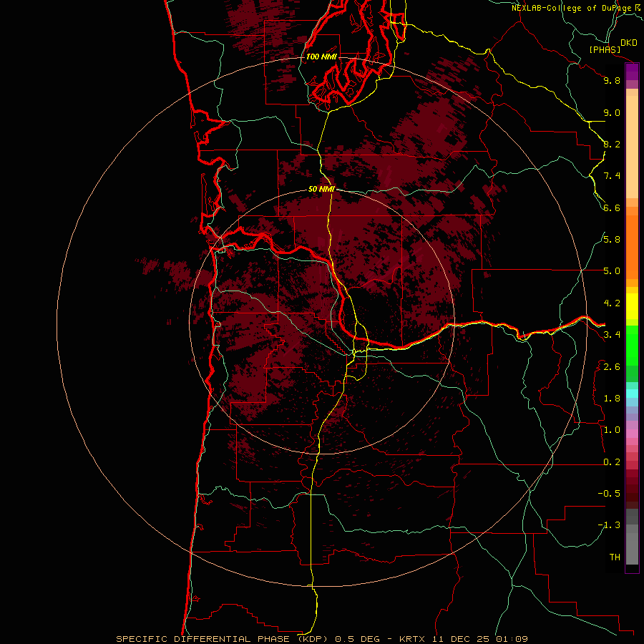Click the 3.4 value on color scale
644x644 pixels.
(612, 335)
